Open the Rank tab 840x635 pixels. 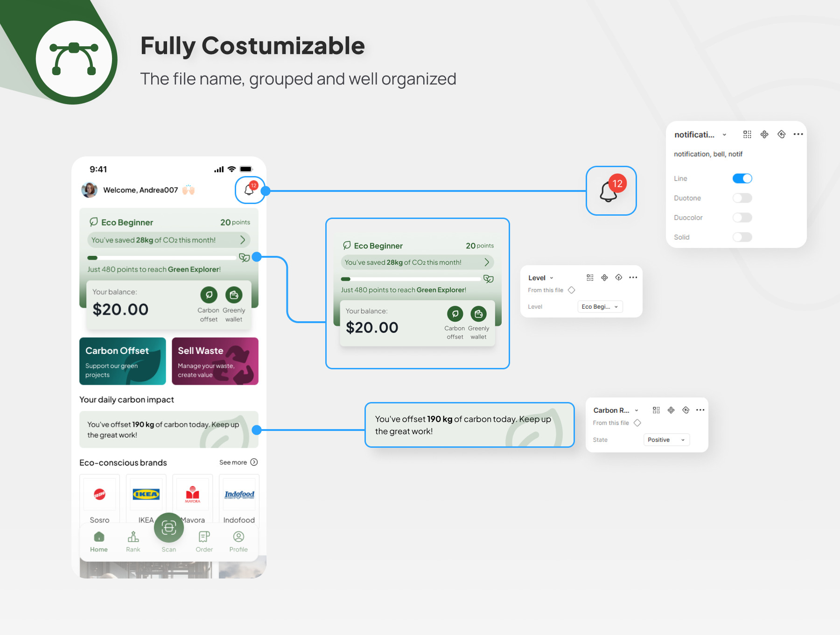pyautogui.click(x=133, y=542)
